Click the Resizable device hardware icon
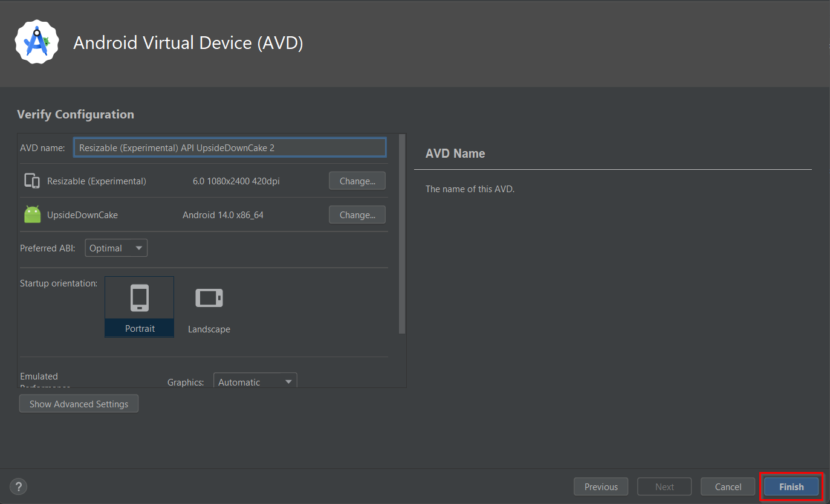 (32, 181)
